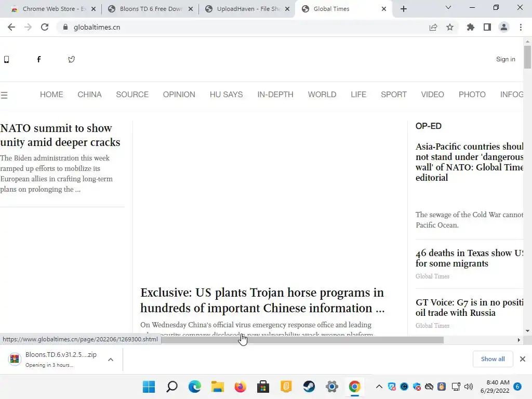Open the IN-DEPTH navigation item

(x=275, y=95)
